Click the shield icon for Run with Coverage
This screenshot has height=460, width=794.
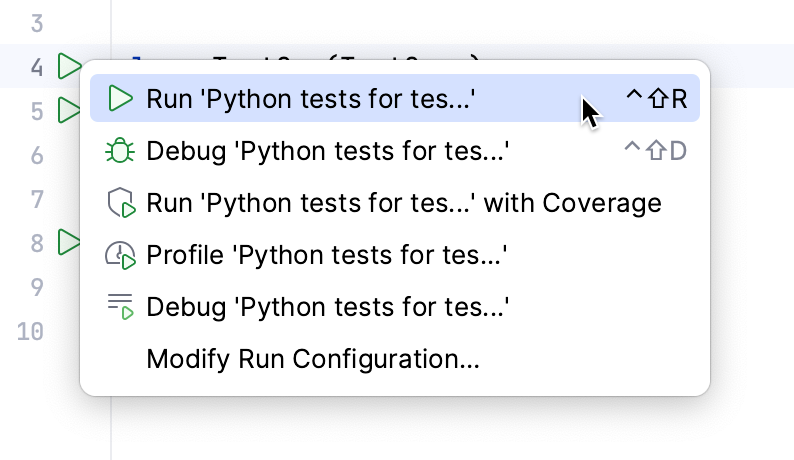(120, 204)
